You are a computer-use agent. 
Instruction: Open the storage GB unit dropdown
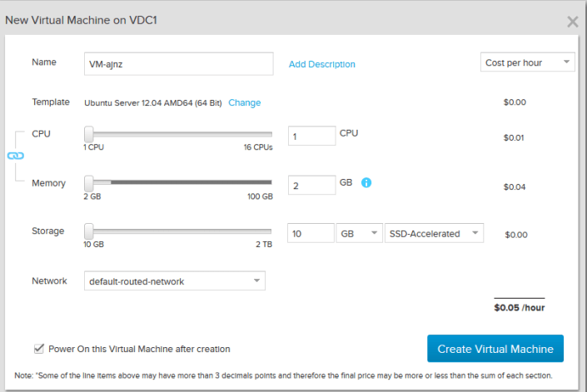(360, 234)
